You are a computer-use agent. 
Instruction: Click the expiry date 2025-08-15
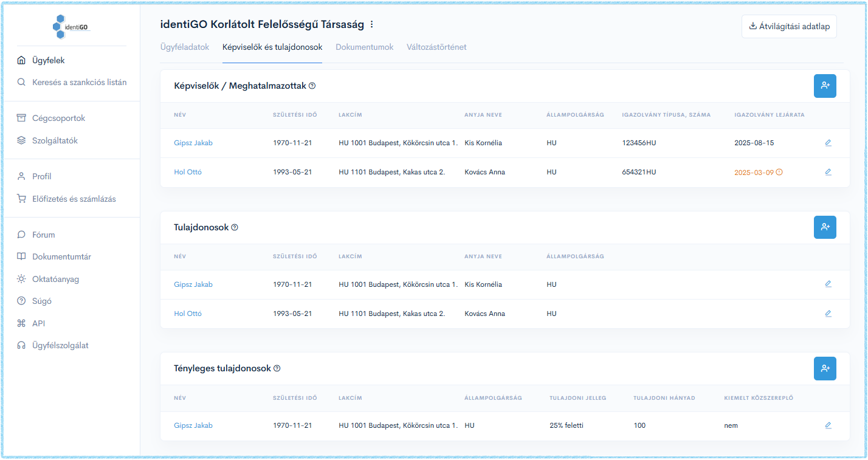pos(754,143)
